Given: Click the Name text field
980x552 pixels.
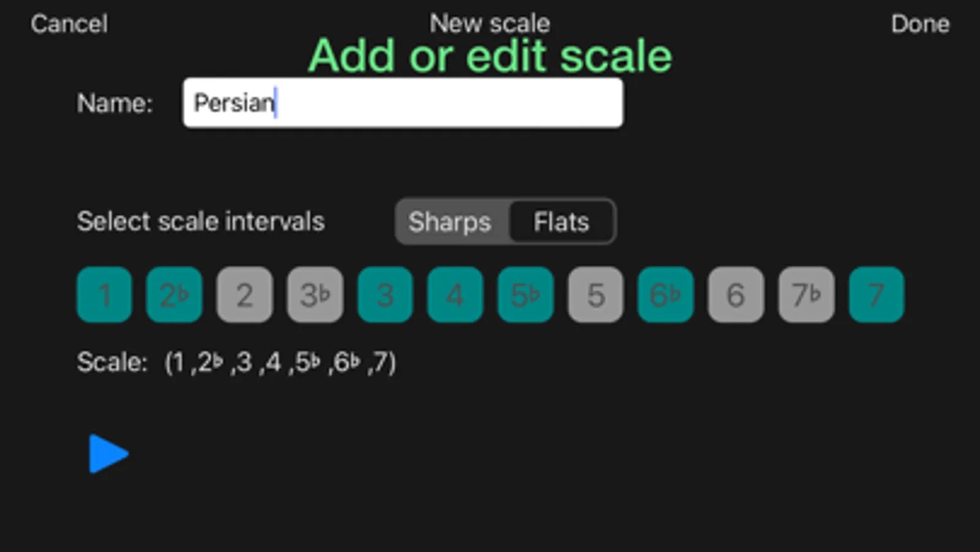Looking at the screenshot, I should [403, 103].
